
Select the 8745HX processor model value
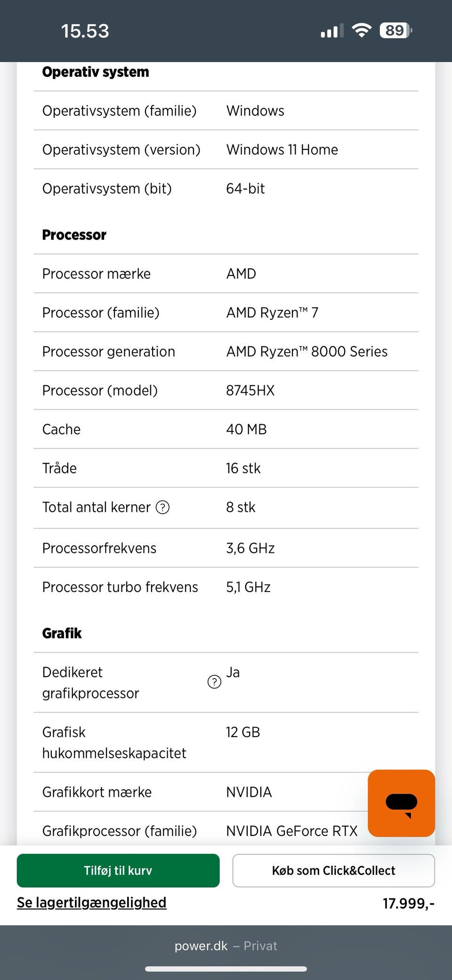250,390
